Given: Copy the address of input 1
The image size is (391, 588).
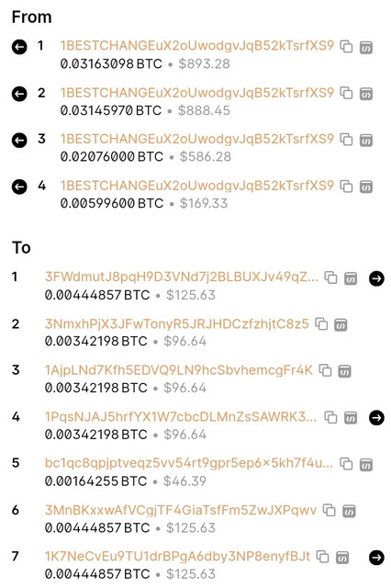Looking at the screenshot, I should 346,47.
